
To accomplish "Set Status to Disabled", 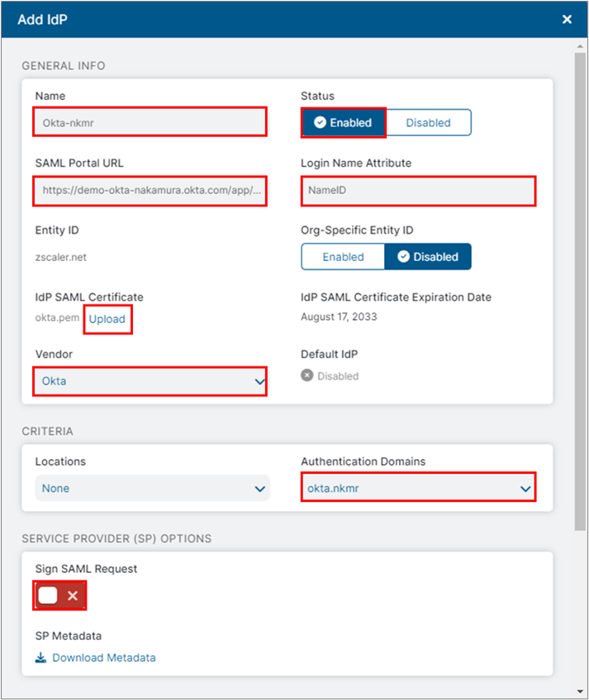I will point(428,122).
